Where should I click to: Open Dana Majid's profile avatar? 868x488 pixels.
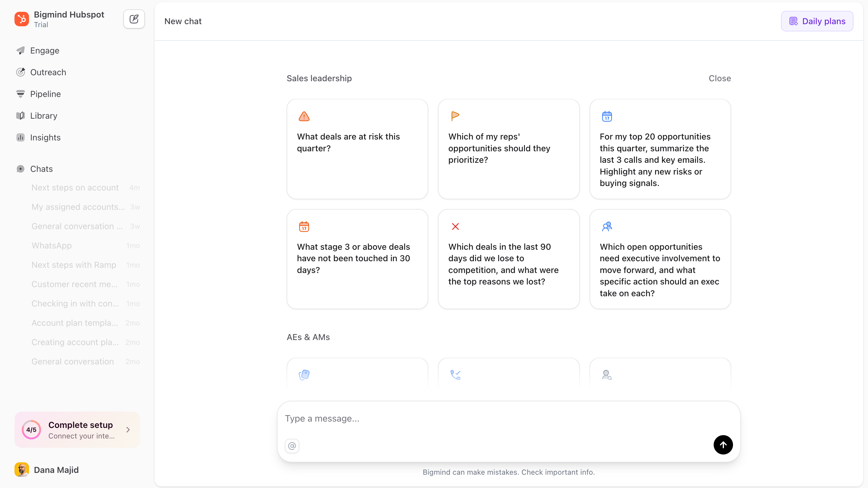(x=21, y=470)
